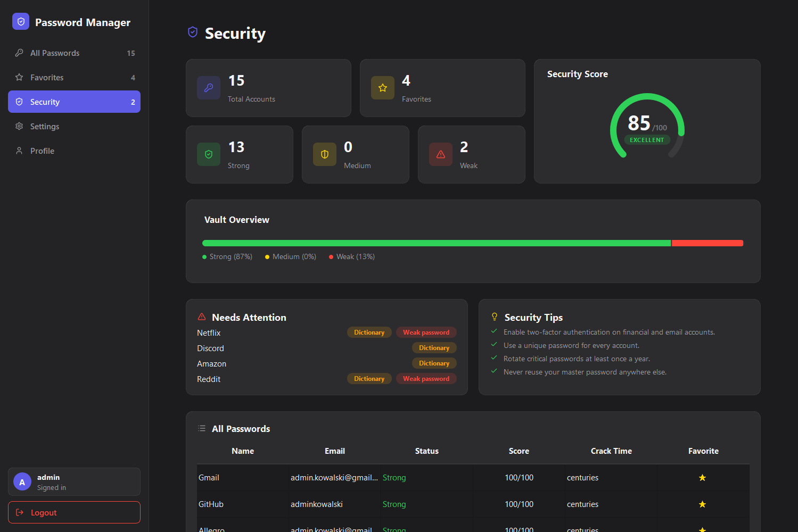The image size is (798, 532).
Task: Click the green shield icon in Strong card
Action: (x=209, y=154)
